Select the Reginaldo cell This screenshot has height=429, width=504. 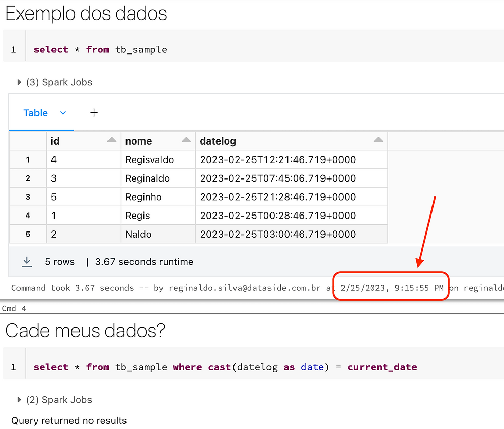pyautogui.click(x=158, y=178)
